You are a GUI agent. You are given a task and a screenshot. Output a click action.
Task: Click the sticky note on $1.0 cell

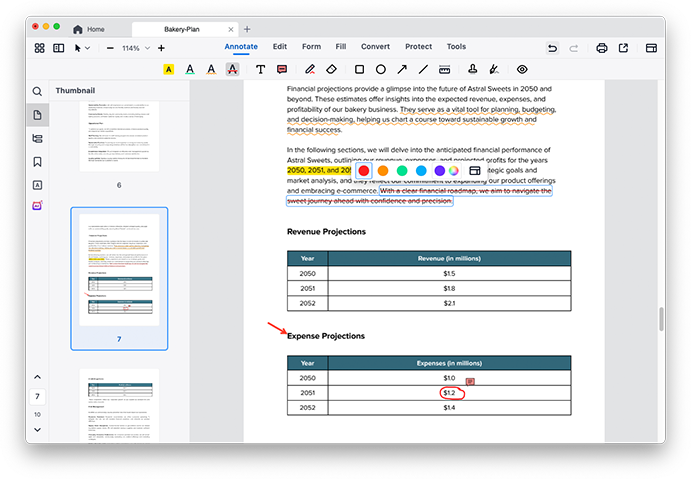point(470,381)
